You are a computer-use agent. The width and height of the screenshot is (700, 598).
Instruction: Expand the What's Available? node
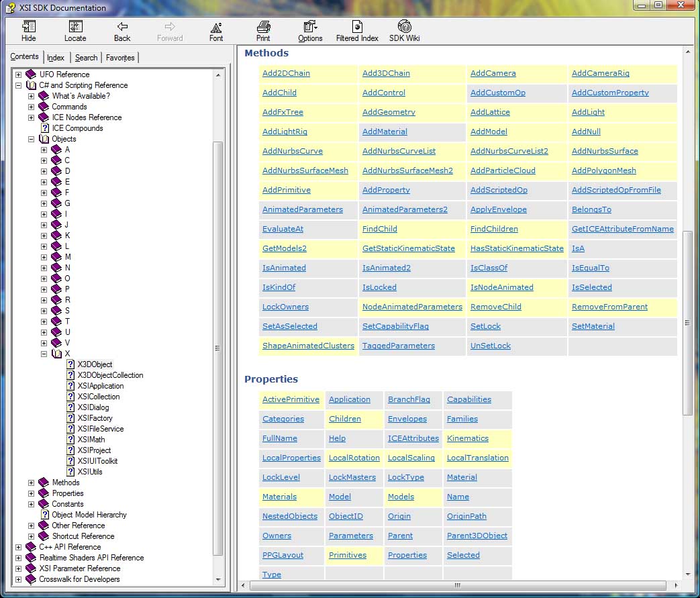(31, 96)
